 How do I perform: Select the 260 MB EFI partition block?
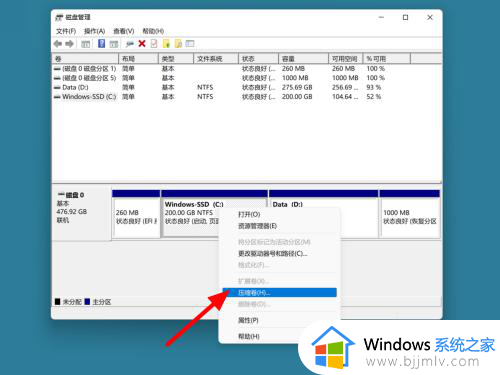click(x=136, y=214)
